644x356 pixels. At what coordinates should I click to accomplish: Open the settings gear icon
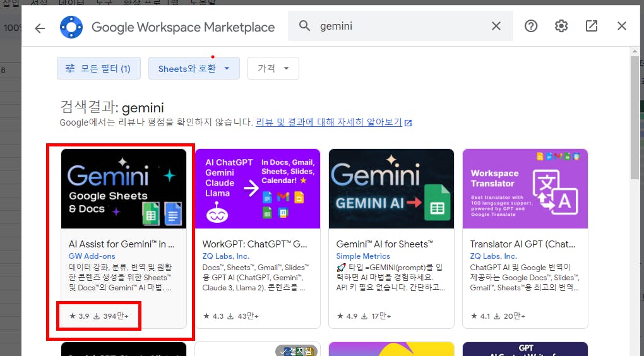[561, 26]
